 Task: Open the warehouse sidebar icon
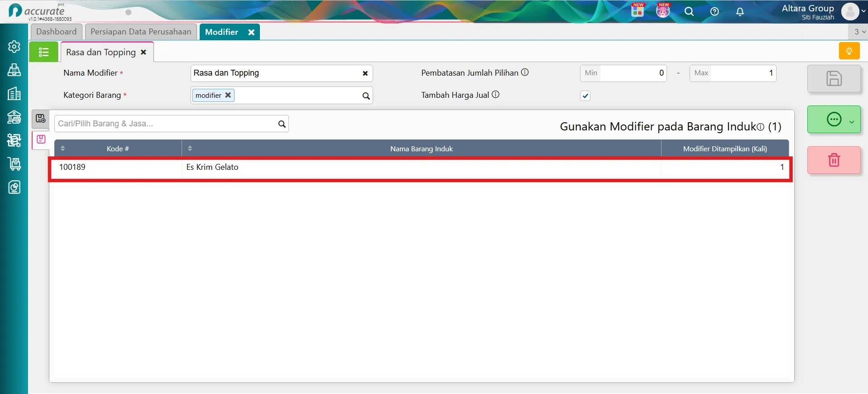14,117
